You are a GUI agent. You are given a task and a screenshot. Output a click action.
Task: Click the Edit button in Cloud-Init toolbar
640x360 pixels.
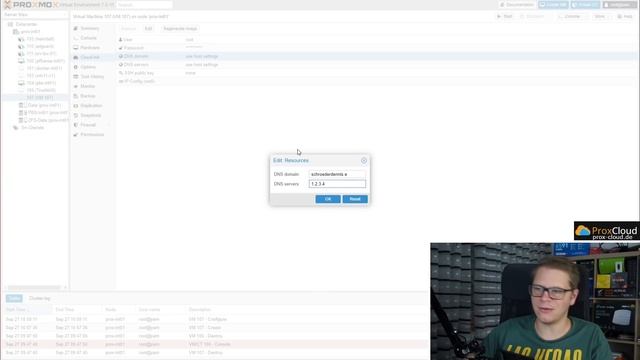(148, 29)
